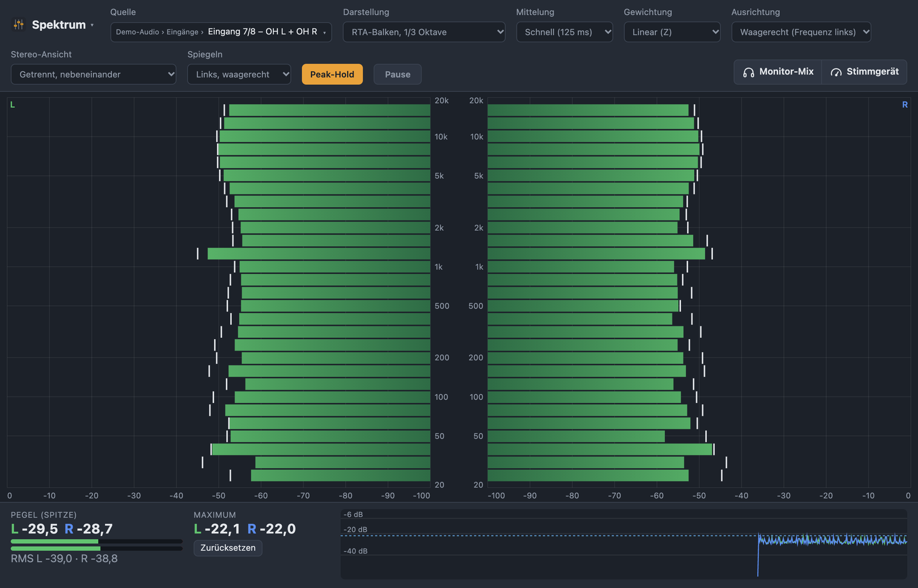Click the left channel L label

click(x=13, y=105)
